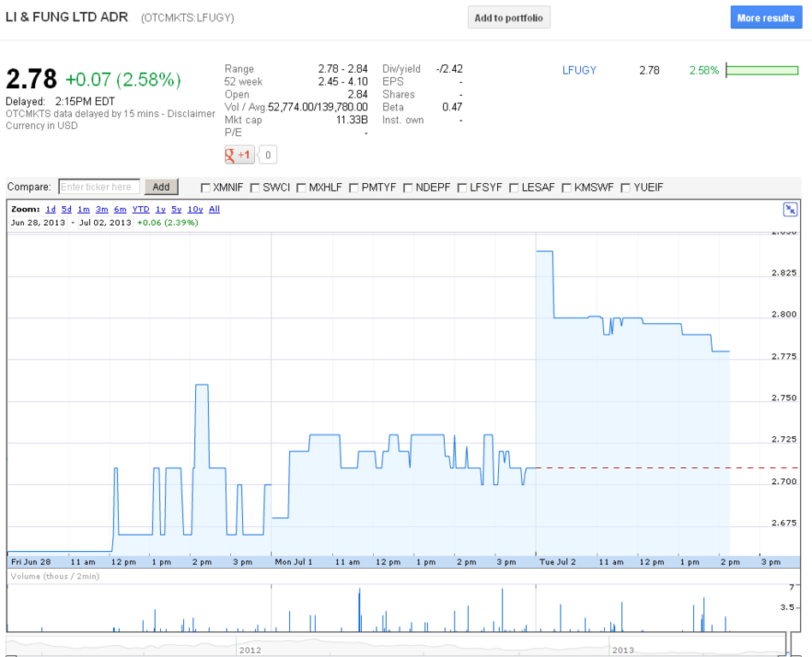Zoom chart to 10y
Screen dimensions: 812x657
195,210
